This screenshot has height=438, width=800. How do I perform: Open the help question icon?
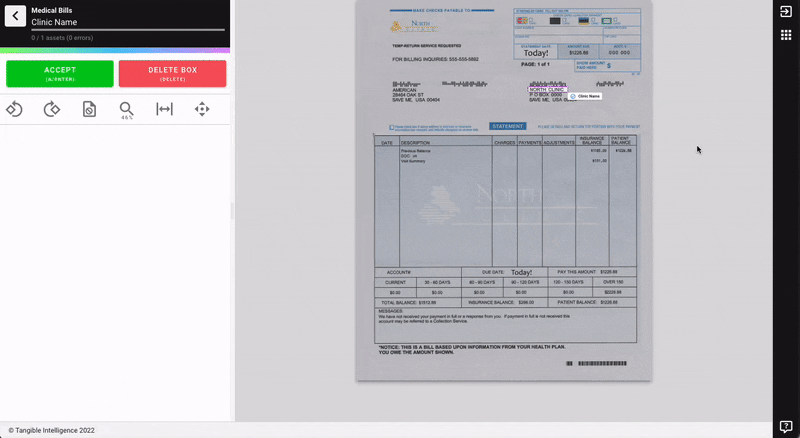(786, 426)
